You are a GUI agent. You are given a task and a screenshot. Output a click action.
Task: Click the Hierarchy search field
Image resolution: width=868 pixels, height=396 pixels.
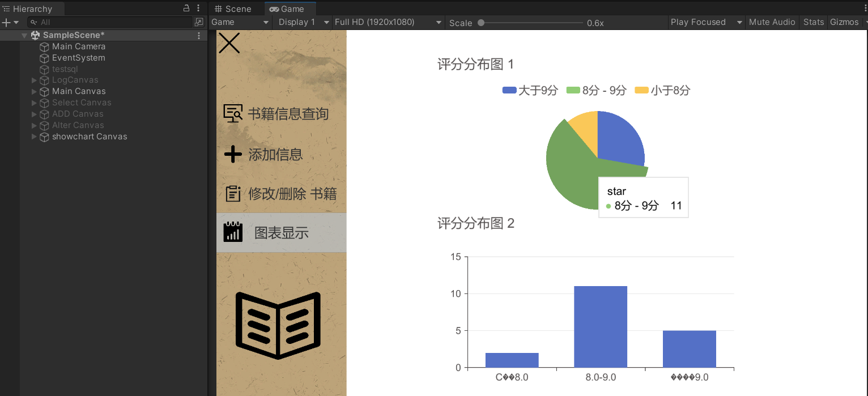pos(110,22)
